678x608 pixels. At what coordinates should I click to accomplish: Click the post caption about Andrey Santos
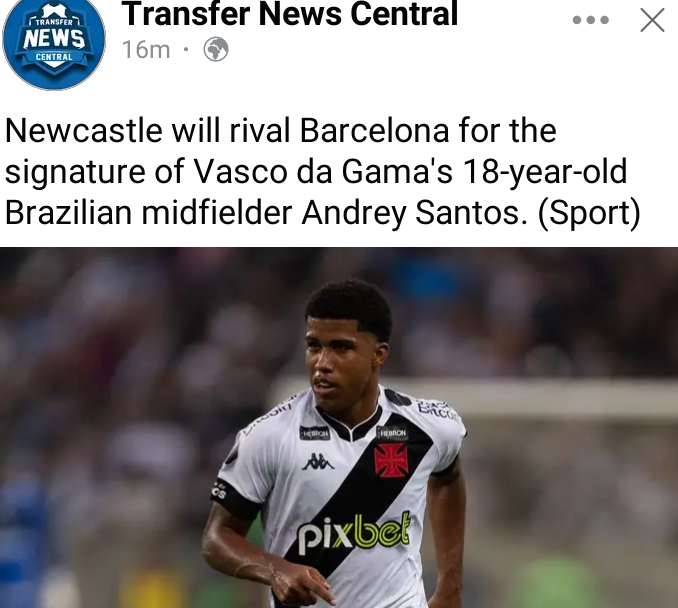323,171
